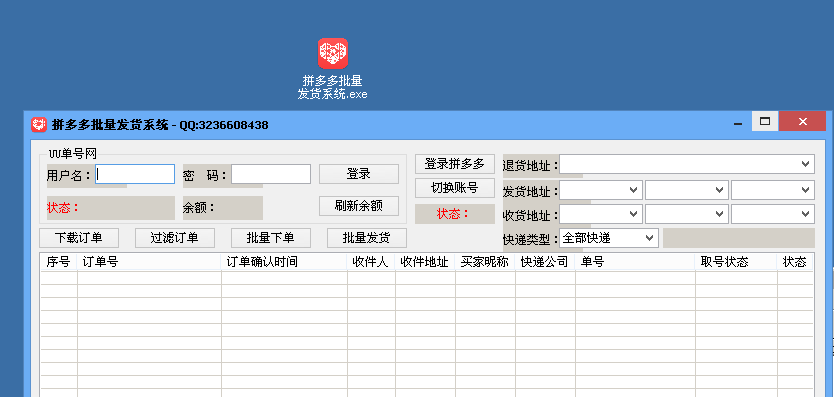Click the 批量下单 button
The width and height of the screenshot is (834, 397).
tap(271, 238)
